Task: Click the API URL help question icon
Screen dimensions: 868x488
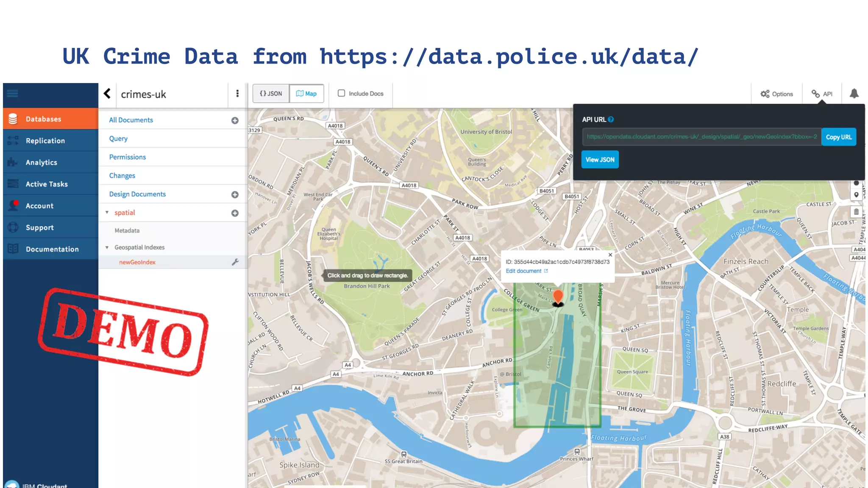Action: (611, 119)
